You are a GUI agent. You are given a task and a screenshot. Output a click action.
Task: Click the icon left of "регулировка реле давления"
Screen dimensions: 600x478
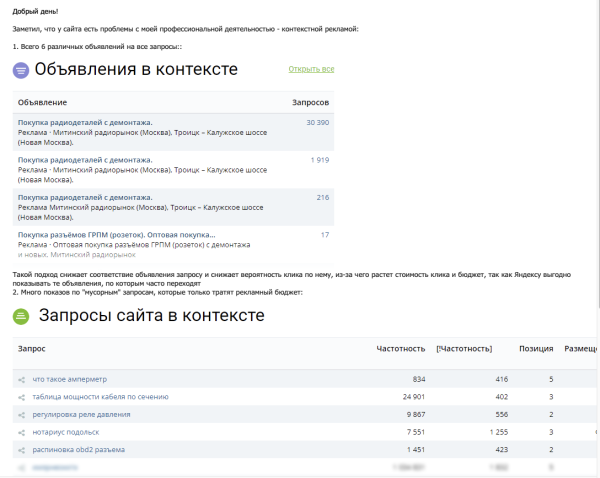pyautogui.click(x=21, y=414)
